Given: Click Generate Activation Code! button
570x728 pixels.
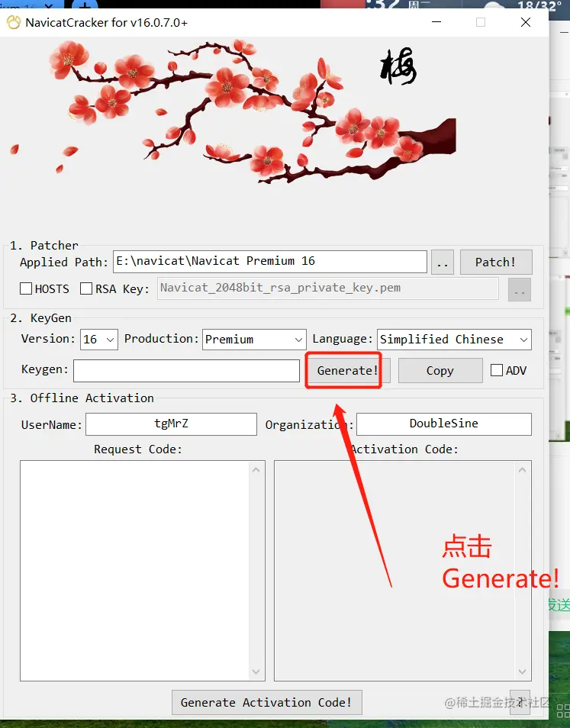Looking at the screenshot, I should tap(267, 703).
